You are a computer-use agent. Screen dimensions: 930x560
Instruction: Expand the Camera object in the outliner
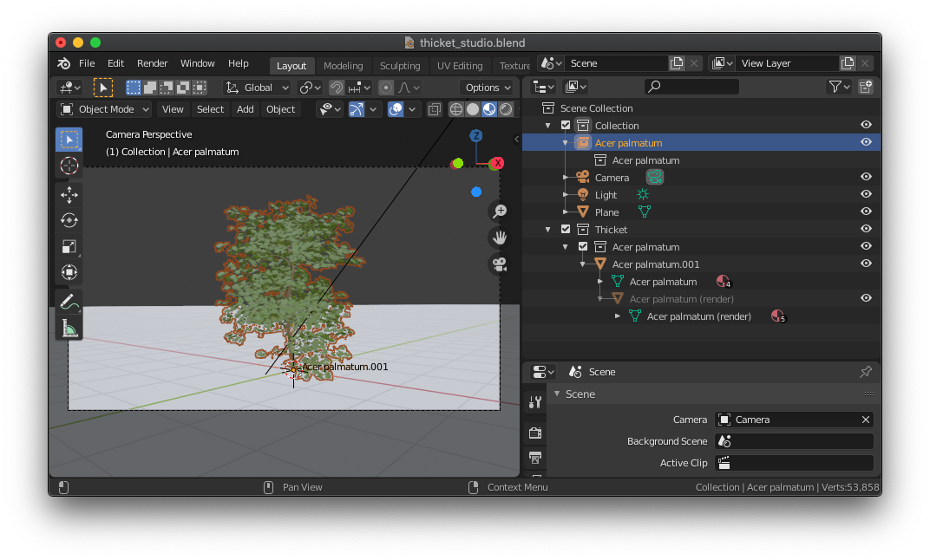point(566,177)
